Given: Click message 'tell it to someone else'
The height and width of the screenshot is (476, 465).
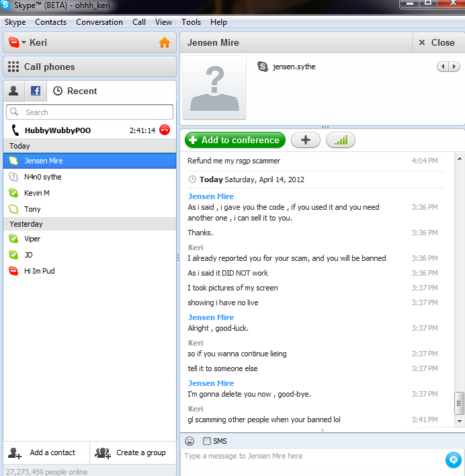Looking at the screenshot, I should (x=222, y=368).
